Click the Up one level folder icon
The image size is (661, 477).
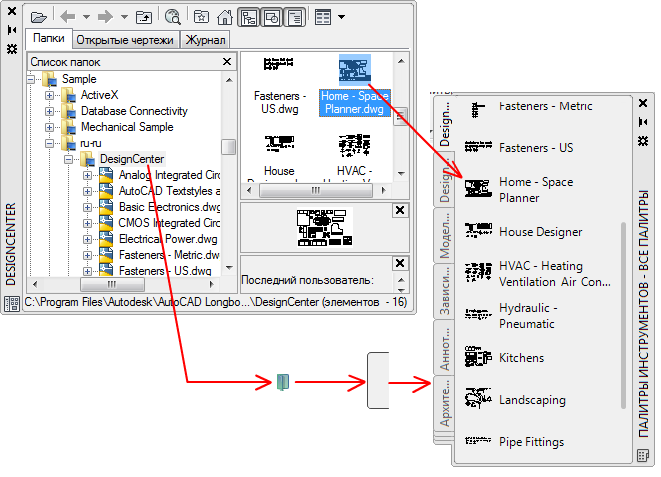(144, 17)
